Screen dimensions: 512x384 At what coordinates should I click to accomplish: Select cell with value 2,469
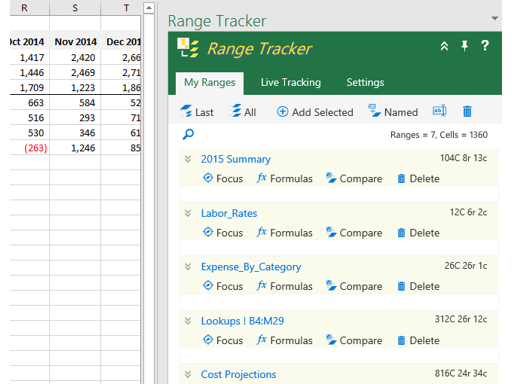75,73
